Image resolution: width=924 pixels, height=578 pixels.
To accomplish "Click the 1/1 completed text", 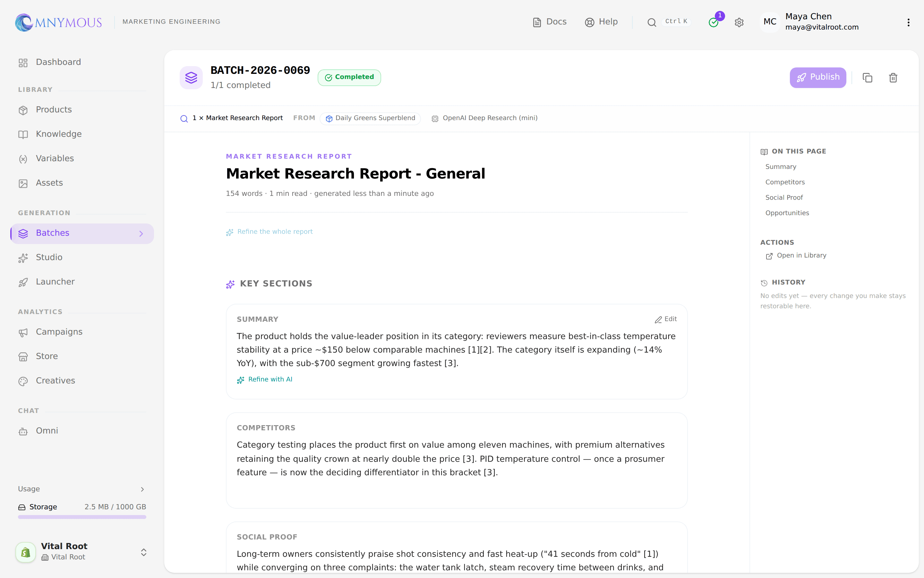I will (x=241, y=85).
